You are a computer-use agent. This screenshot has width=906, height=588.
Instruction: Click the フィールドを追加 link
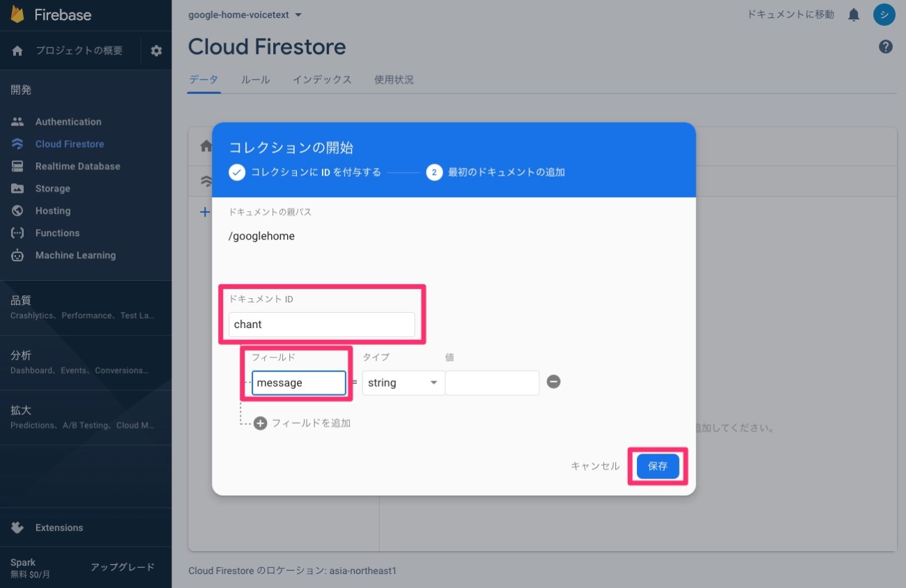(311, 423)
